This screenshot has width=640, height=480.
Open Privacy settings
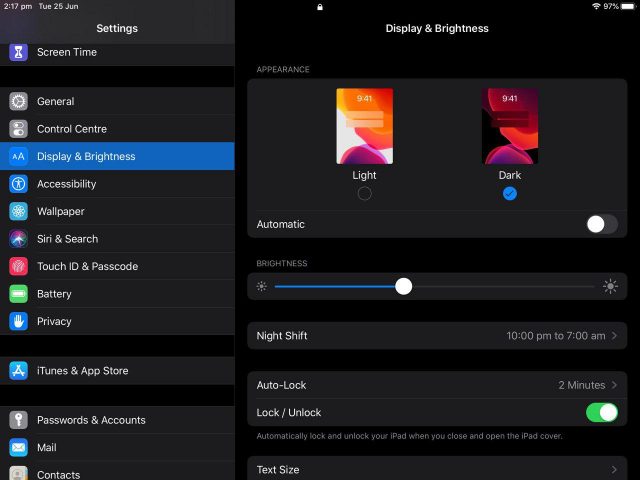point(117,321)
